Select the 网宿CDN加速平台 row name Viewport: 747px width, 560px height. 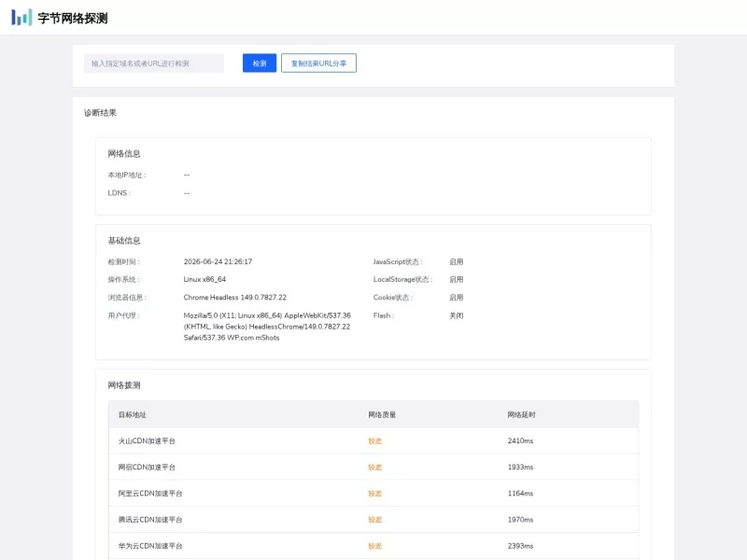[147, 468]
